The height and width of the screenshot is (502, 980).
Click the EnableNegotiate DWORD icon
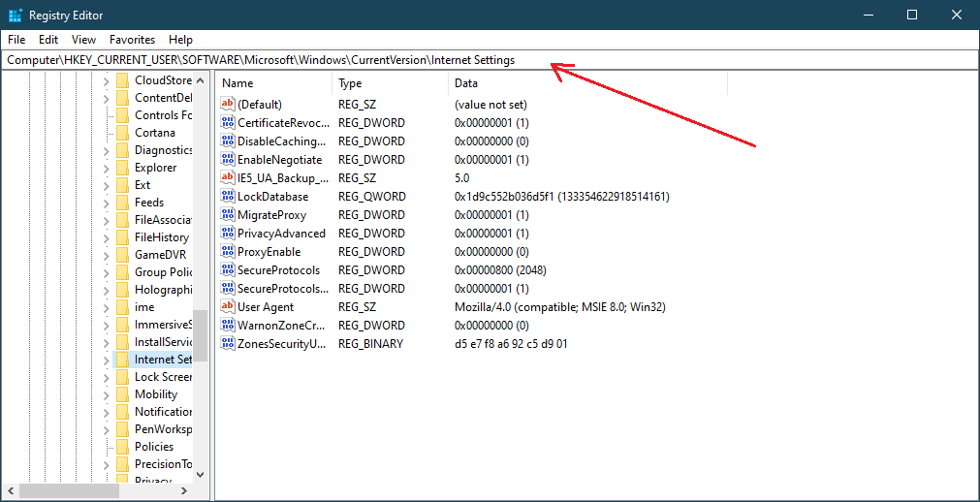[228, 159]
